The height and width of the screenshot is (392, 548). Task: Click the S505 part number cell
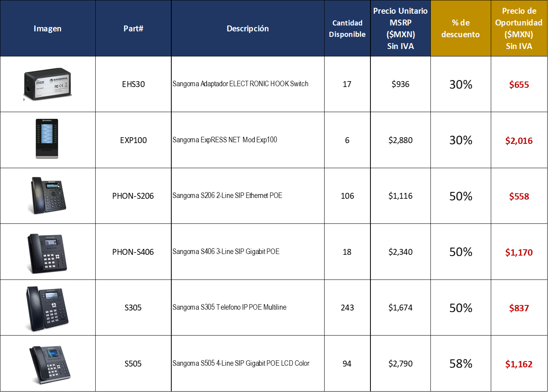(133, 364)
